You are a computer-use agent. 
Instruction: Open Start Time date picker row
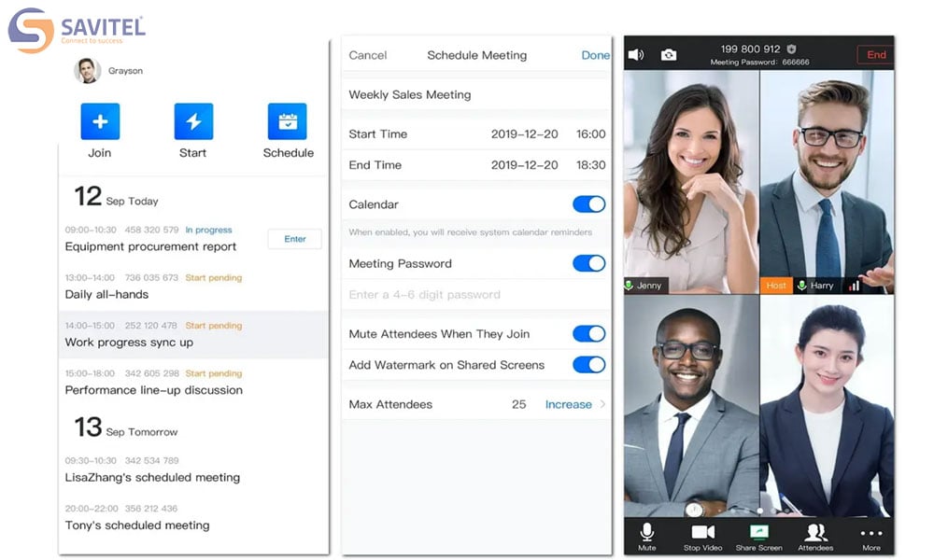[x=476, y=134]
